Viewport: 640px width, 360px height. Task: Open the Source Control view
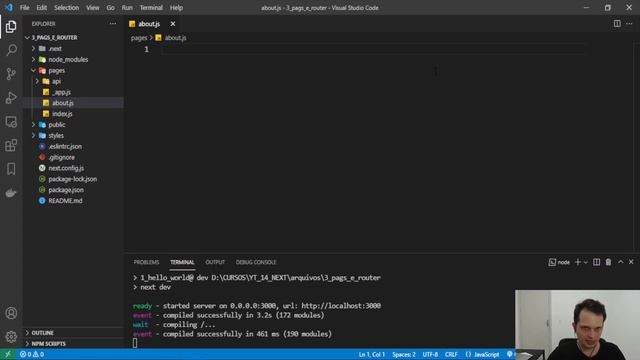click(11, 74)
